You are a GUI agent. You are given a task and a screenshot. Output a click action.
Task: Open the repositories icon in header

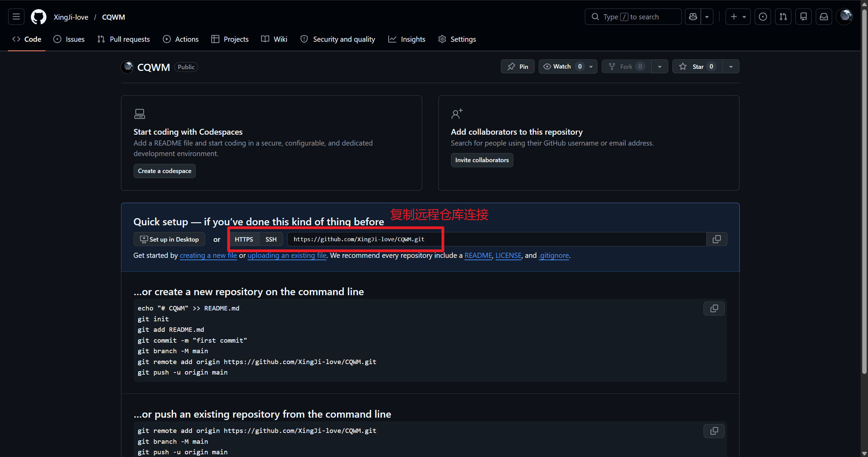[x=804, y=17]
